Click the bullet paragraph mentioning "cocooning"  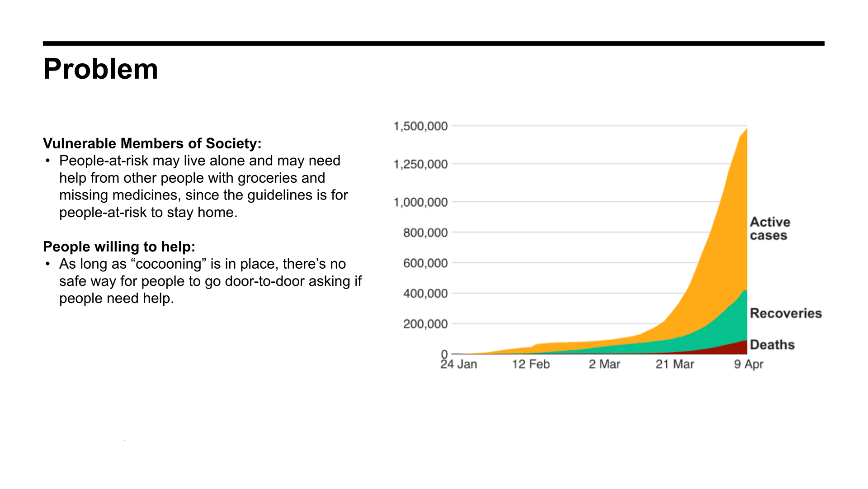(210, 281)
